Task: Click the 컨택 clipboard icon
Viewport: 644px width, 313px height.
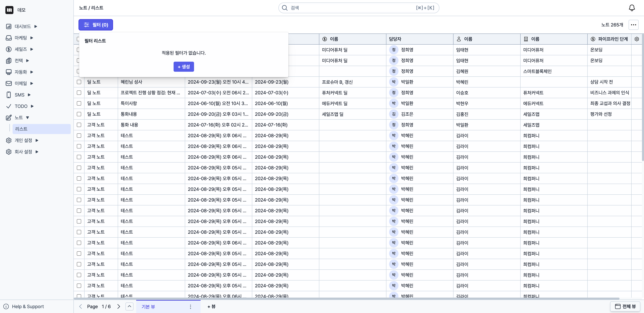Action: click(x=9, y=61)
